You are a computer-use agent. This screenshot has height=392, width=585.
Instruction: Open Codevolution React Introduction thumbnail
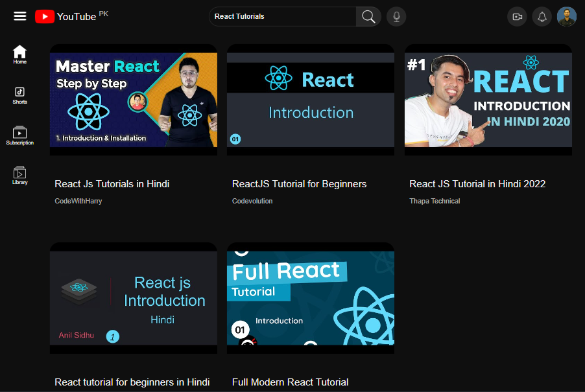311,100
